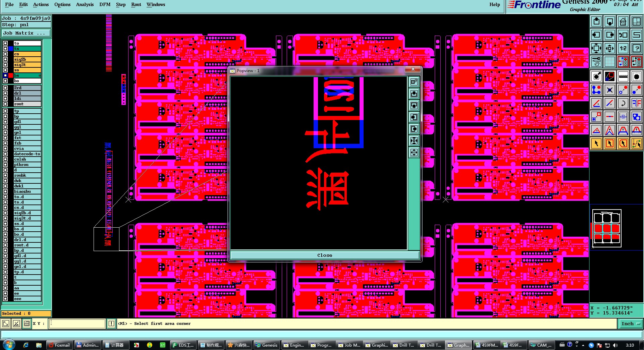This screenshot has height=350, width=644.
Task: Click pan-up icon in Popview window
Action: [414, 94]
